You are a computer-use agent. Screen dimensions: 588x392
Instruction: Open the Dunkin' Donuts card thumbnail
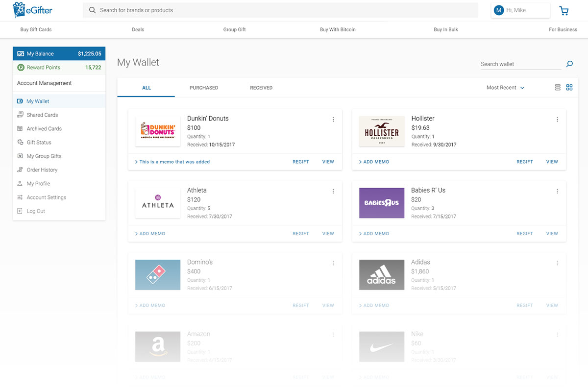click(x=158, y=131)
